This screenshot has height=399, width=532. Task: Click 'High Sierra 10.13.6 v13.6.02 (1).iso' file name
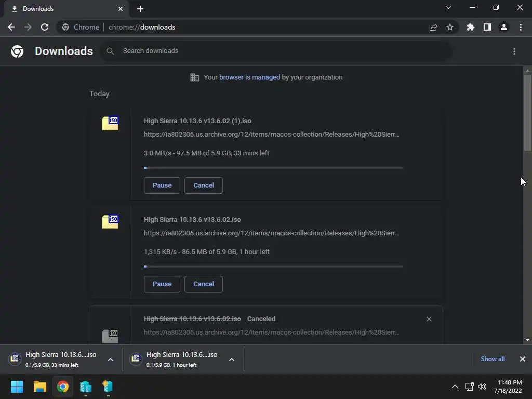tap(197, 121)
